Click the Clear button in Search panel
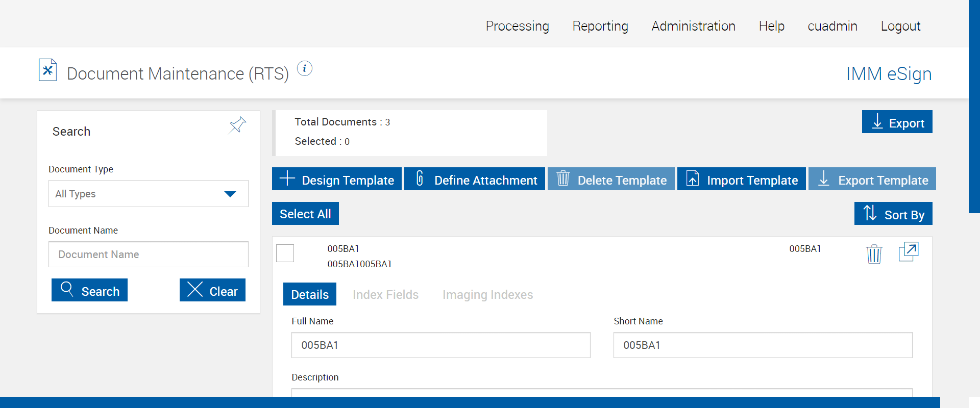 (x=212, y=291)
